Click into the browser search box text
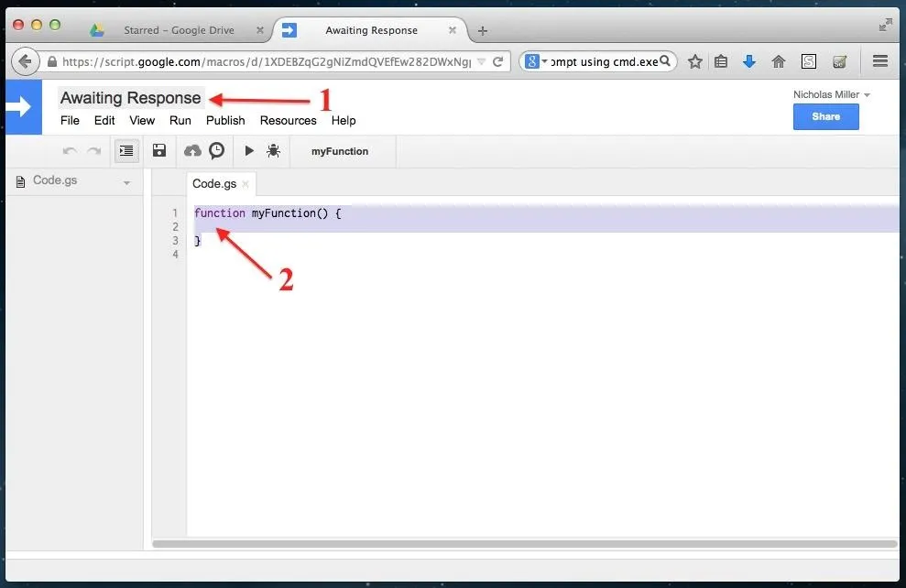This screenshot has width=906, height=588. (604, 61)
